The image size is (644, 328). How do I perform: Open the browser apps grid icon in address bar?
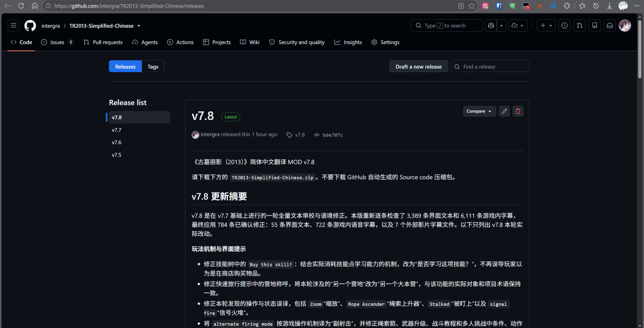click(461, 6)
